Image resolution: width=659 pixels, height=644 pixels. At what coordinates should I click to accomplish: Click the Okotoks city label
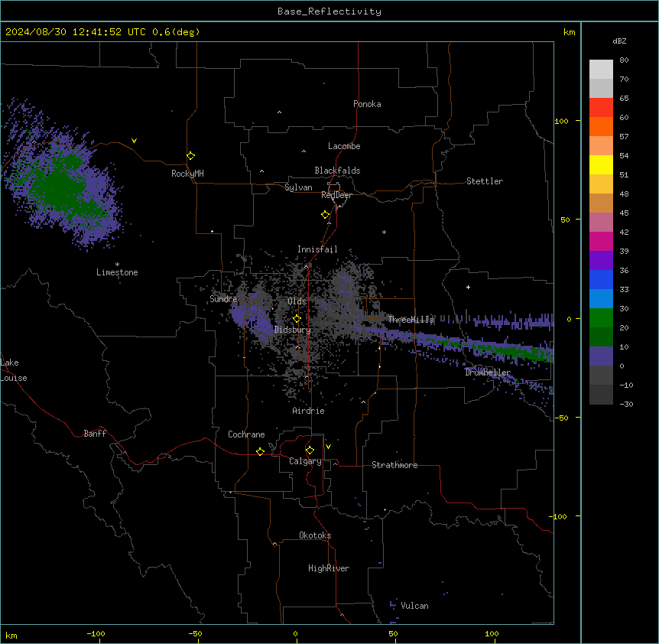[315, 535]
